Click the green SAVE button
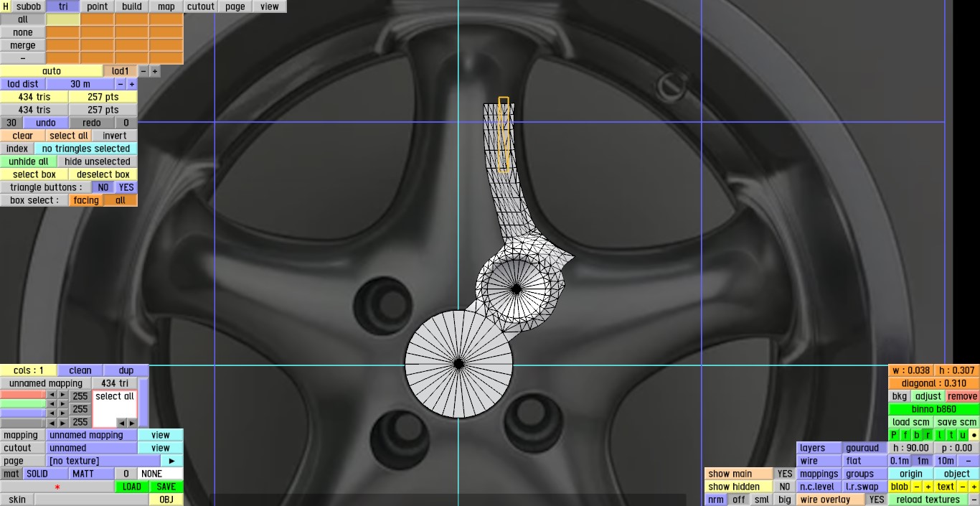This screenshot has height=506, width=980. tap(166, 487)
